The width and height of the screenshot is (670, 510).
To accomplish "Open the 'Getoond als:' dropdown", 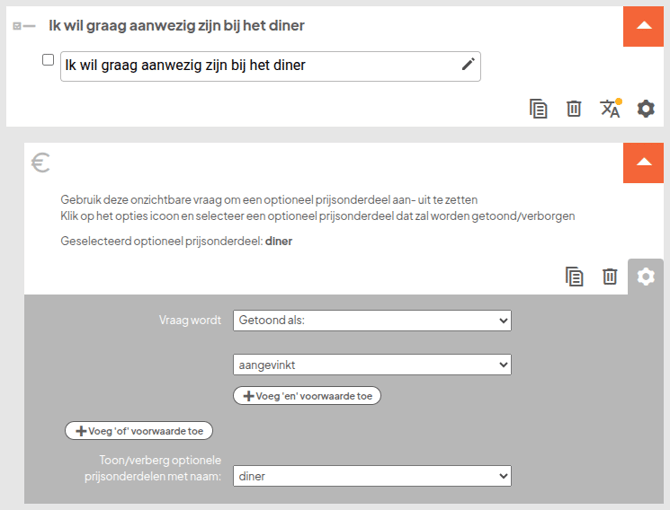I will [x=371, y=321].
